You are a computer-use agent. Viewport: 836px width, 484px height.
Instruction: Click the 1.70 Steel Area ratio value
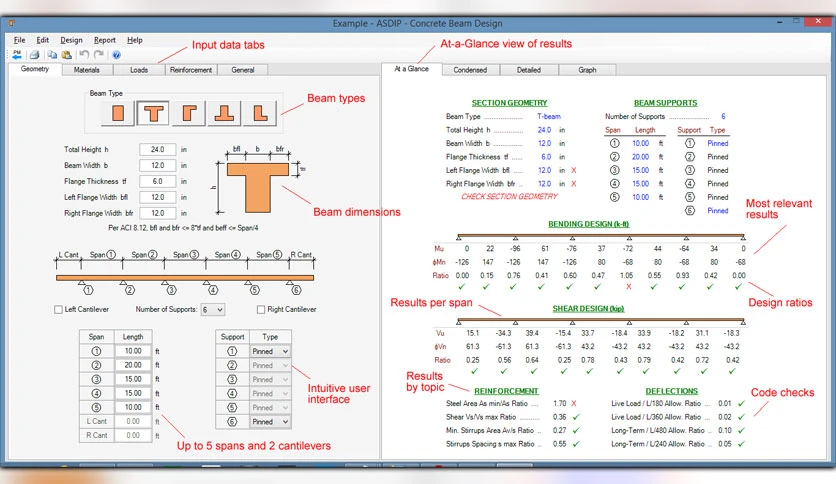pos(559,404)
